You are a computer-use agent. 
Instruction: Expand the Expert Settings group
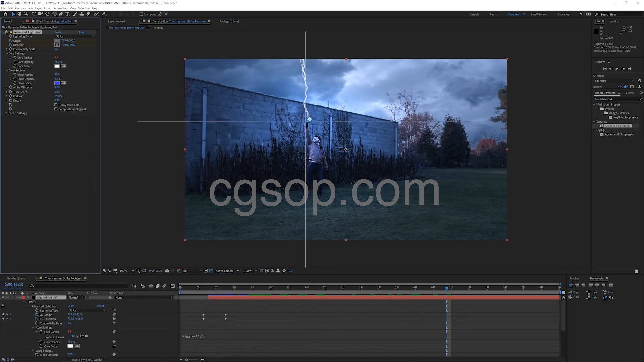[x=7, y=113]
